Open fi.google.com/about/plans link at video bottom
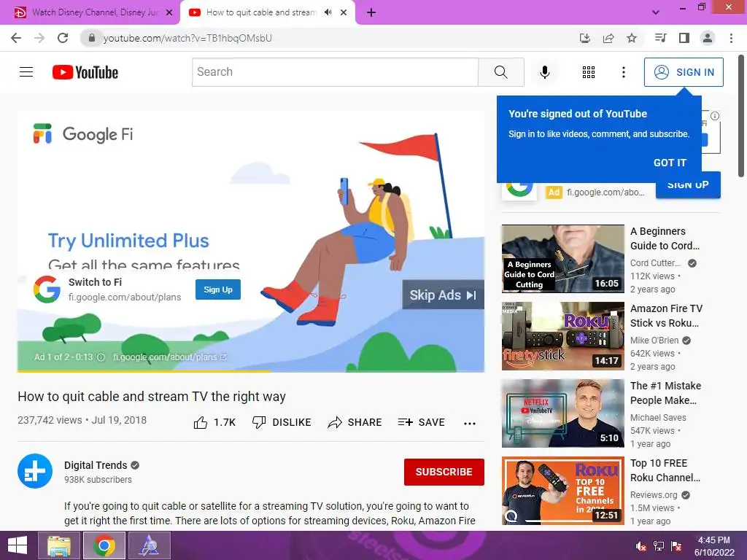 169,357
